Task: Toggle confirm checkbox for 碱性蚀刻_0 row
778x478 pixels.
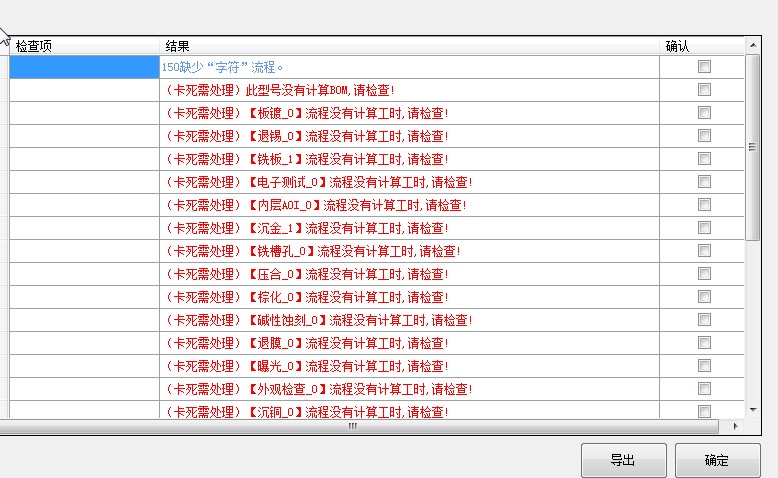Action: pos(704,320)
